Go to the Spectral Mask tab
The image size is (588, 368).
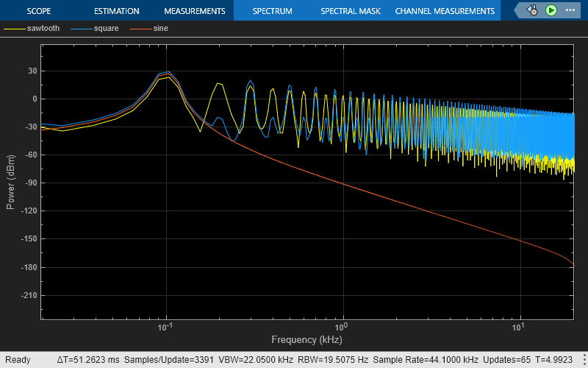coord(349,11)
